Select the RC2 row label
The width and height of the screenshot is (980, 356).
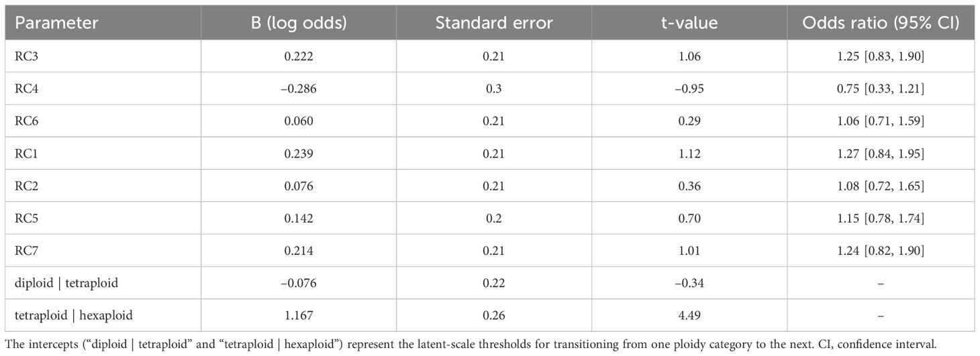[x=26, y=187]
